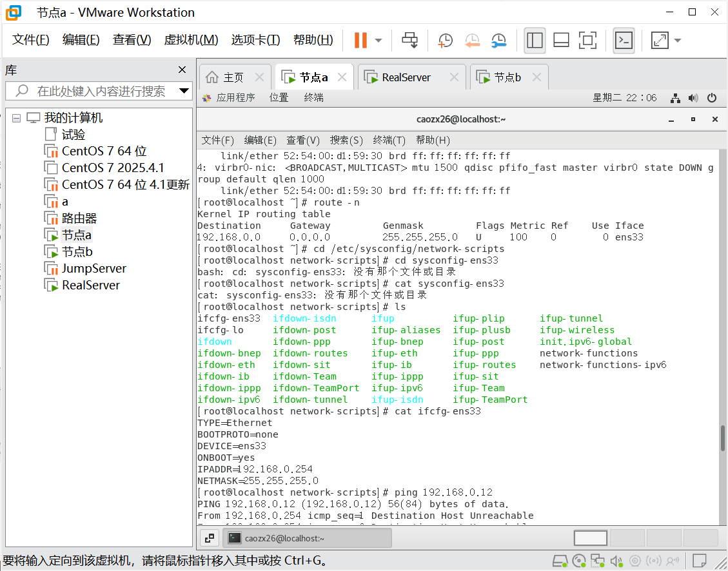Close the library panel
The width and height of the screenshot is (728, 571).
(182, 70)
